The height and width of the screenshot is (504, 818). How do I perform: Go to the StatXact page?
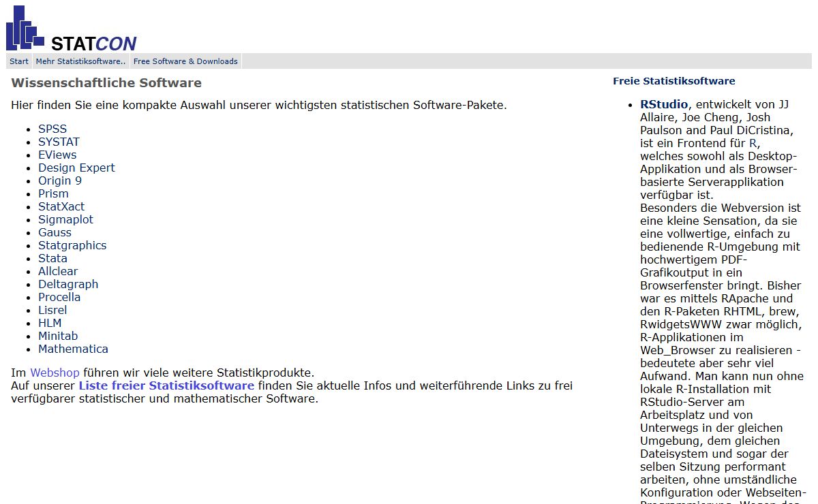click(x=61, y=206)
